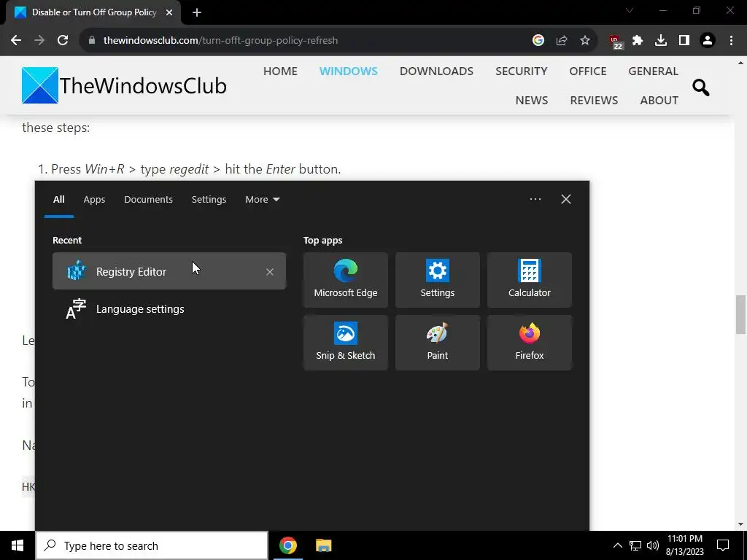Viewport: 747px width, 560px height.
Task: Open WINDOWS site navigation item
Action: pos(348,71)
